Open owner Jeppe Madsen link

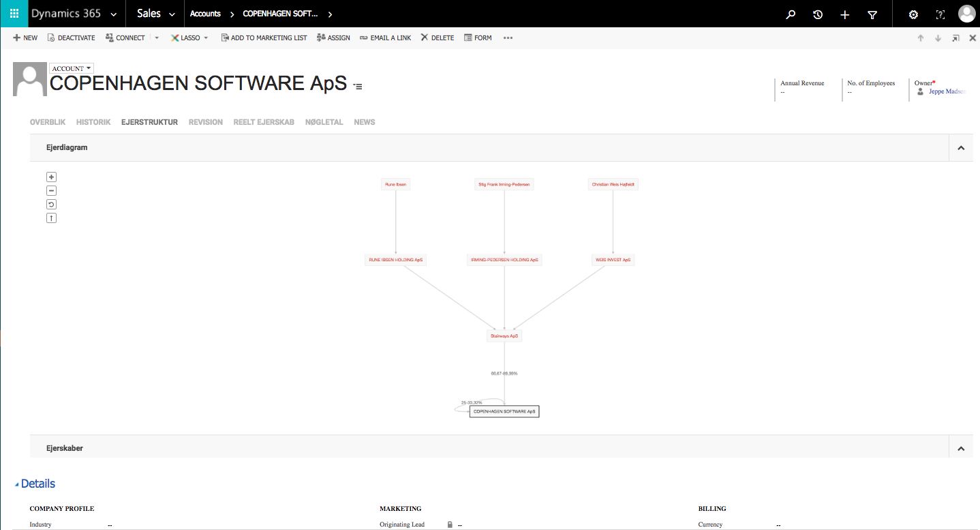[947, 91]
